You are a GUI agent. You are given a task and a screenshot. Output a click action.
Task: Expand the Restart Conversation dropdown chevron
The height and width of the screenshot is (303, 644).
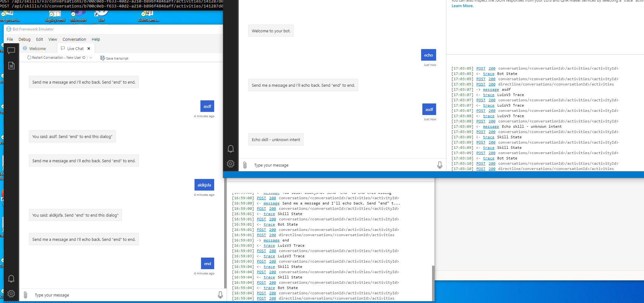point(90,57)
